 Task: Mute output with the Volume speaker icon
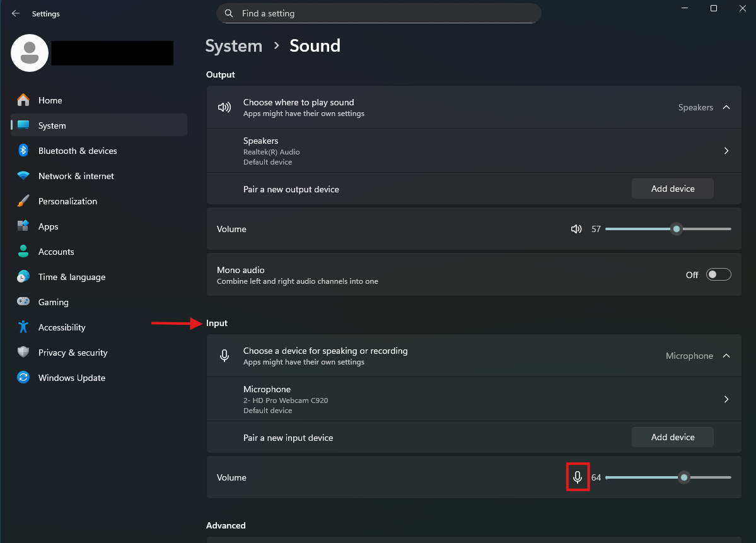click(x=576, y=229)
